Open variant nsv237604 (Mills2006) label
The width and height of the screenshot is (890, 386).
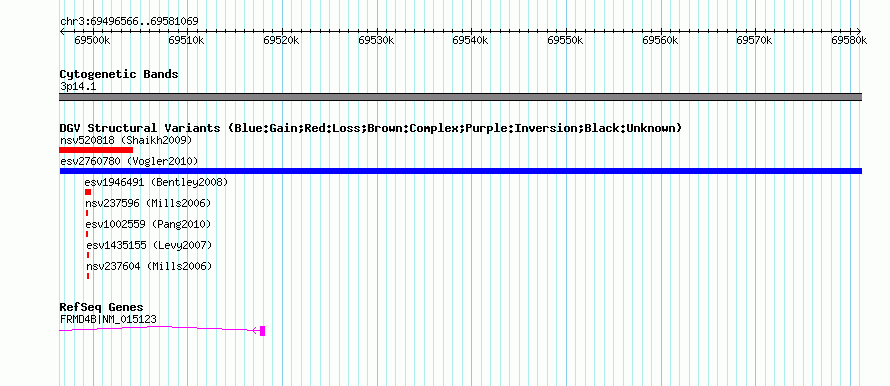point(149,266)
